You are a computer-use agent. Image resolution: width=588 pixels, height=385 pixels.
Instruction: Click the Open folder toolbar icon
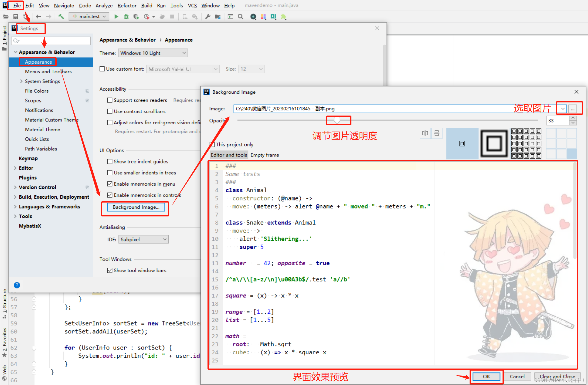click(6, 17)
